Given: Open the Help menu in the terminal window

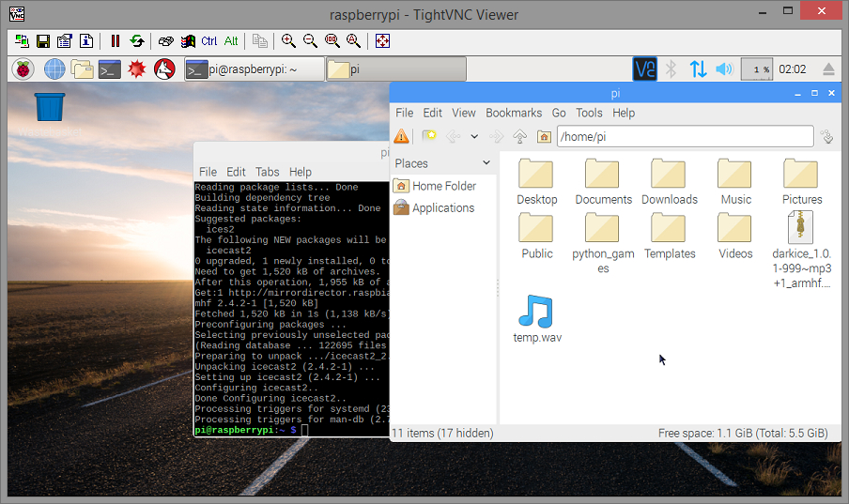Looking at the screenshot, I should [300, 172].
